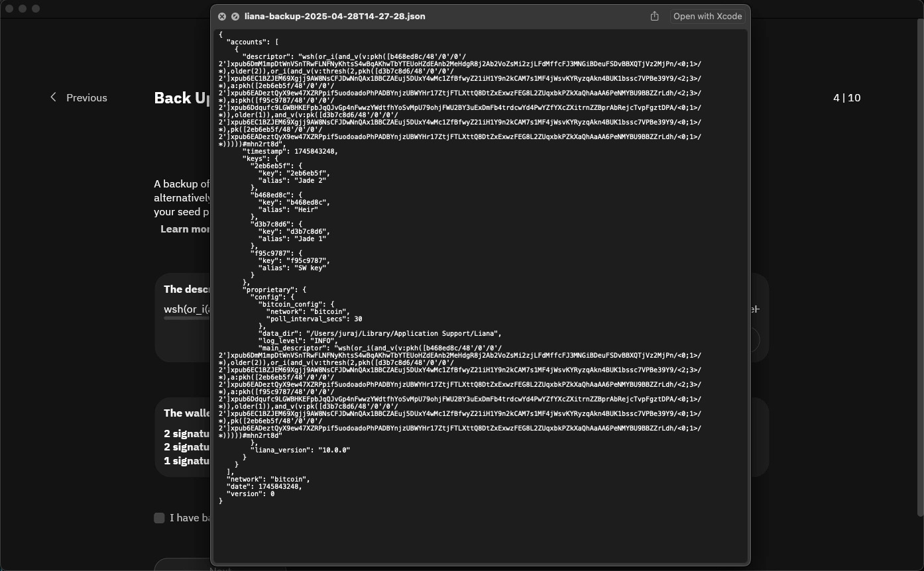Screen dimensions: 924x571
Task: Click the Back Up heading text
Action: (182, 98)
